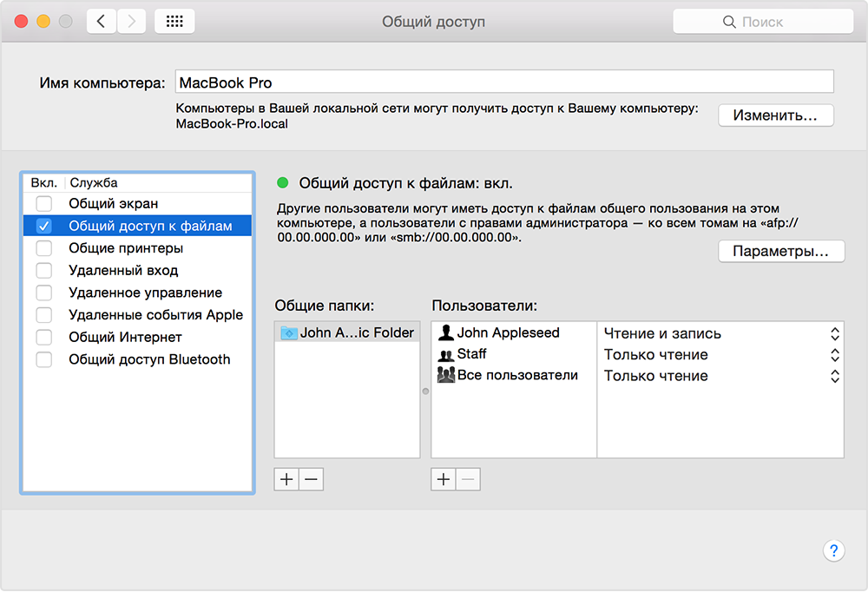
Task: Open help with question mark button
Action: (832, 550)
